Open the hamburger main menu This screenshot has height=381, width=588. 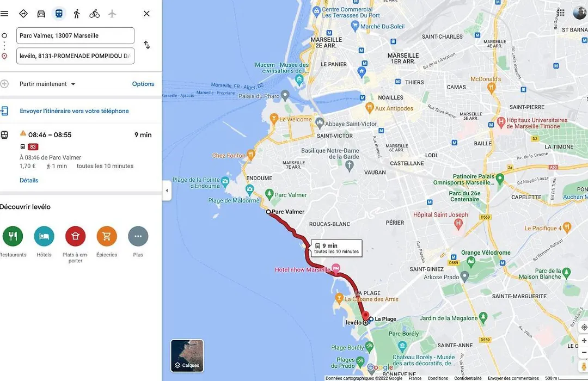pos(4,14)
